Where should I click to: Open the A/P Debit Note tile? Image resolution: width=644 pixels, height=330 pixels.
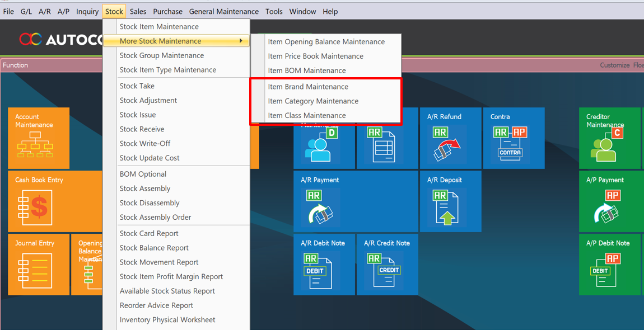coord(609,265)
